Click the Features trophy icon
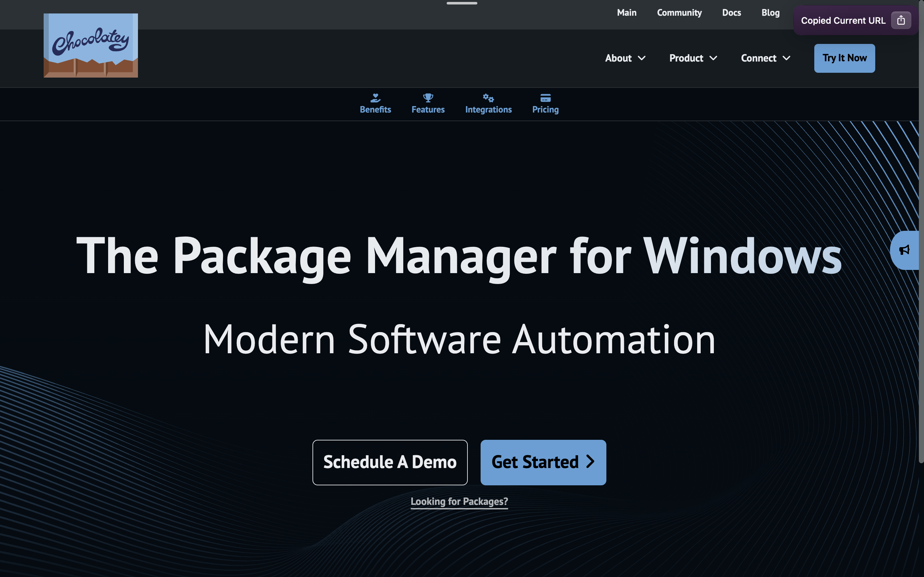 [428, 98]
